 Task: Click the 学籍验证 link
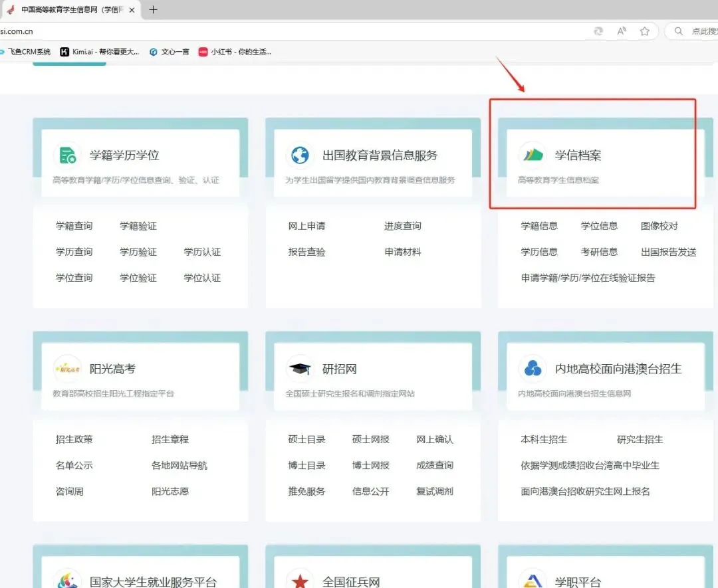[x=138, y=226]
